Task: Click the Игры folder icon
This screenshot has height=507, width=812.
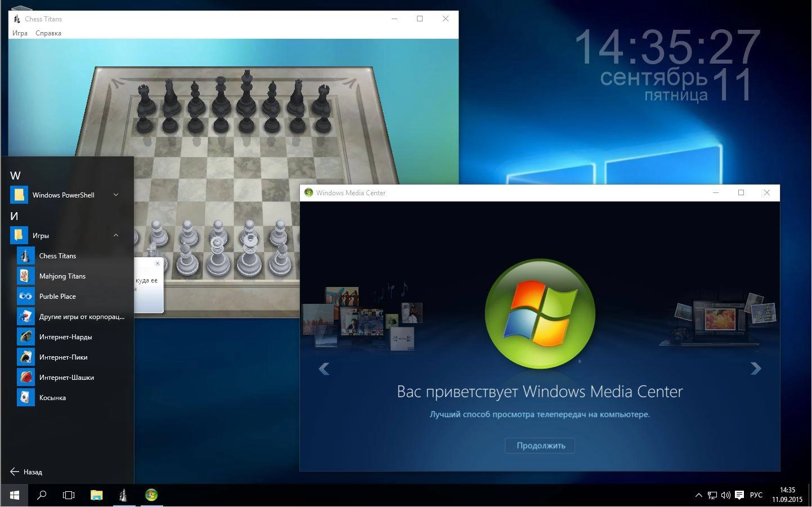Action: pos(19,236)
